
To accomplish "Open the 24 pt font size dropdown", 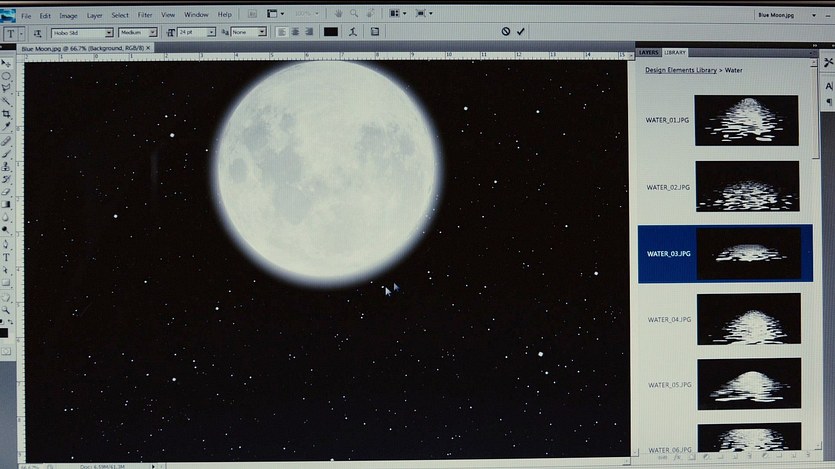I will pos(196,32).
